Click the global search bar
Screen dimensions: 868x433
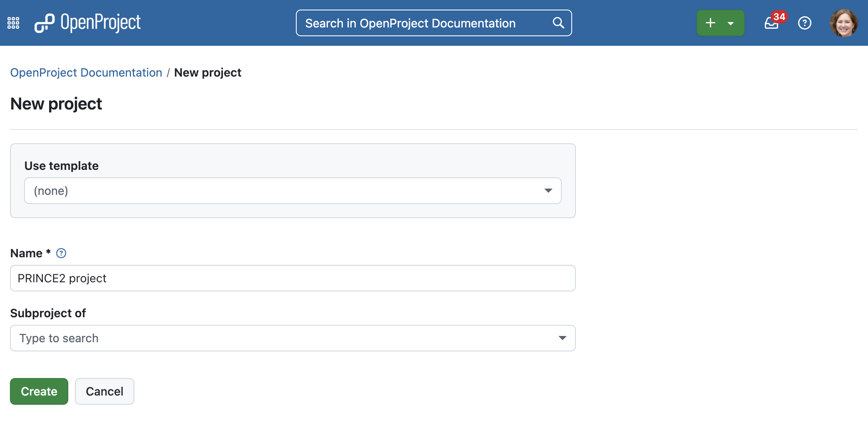416,23
